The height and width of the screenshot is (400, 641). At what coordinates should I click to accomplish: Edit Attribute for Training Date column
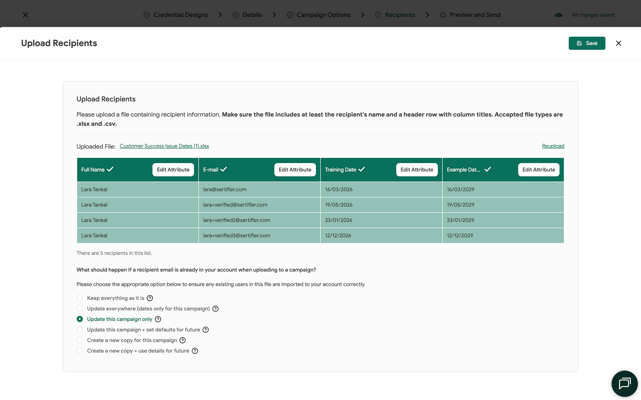(x=417, y=170)
